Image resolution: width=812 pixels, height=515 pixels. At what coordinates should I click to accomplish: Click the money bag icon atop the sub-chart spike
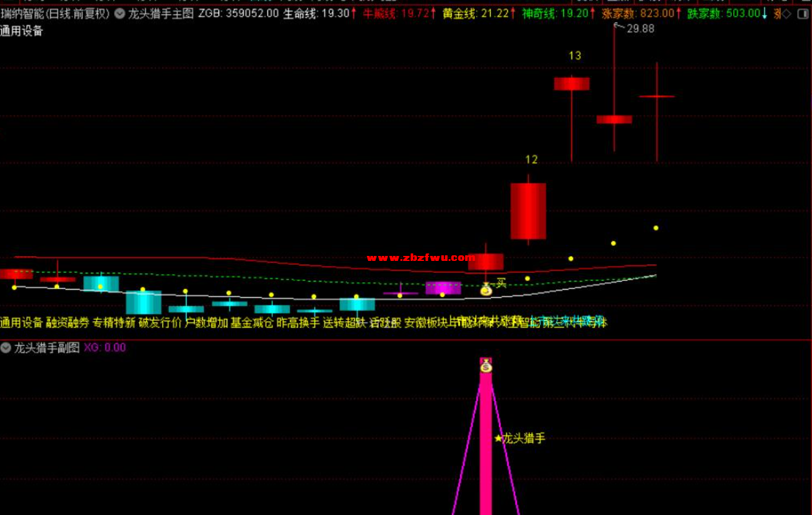tap(486, 367)
